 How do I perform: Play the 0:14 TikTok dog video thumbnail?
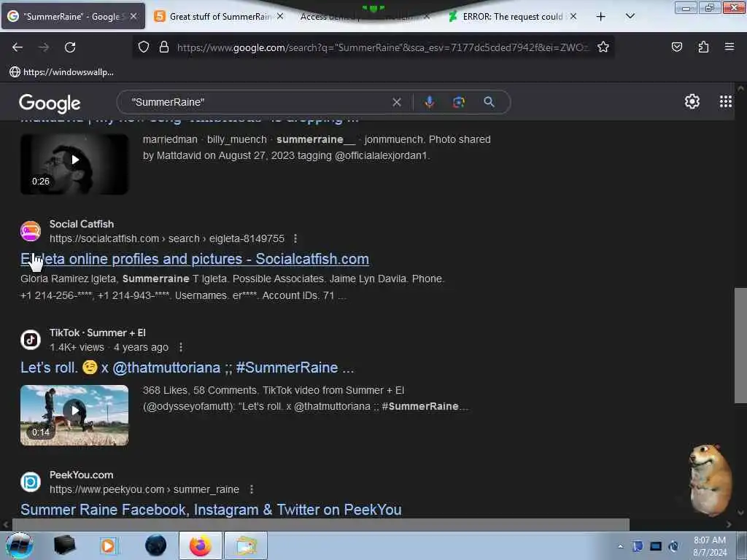click(x=74, y=415)
